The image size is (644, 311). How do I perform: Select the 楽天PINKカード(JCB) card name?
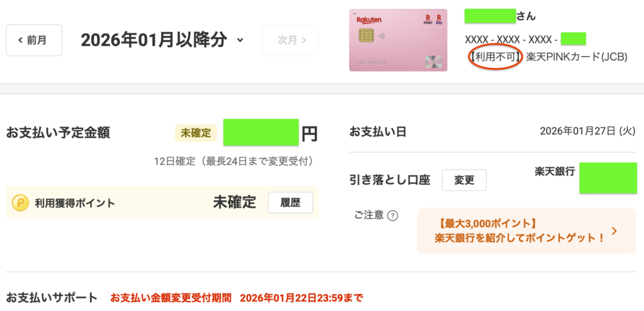(577, 57)
